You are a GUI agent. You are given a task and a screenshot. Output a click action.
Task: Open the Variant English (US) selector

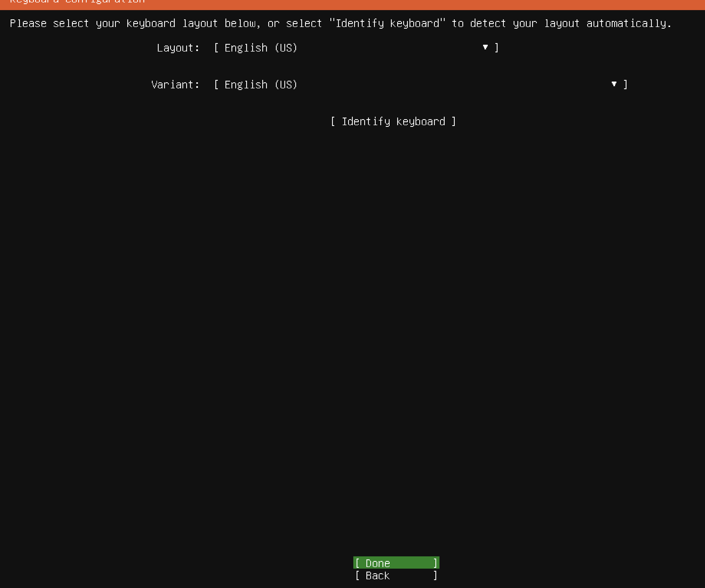(261, 85)
